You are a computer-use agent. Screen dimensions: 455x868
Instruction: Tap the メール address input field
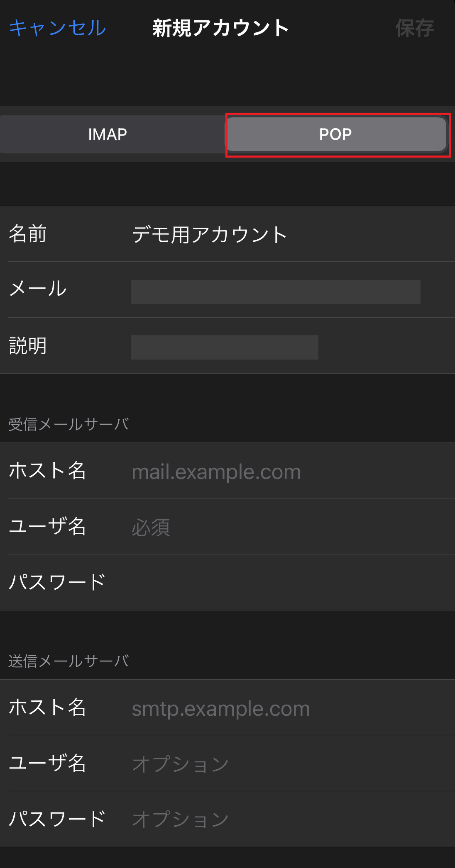coord(275,292)
